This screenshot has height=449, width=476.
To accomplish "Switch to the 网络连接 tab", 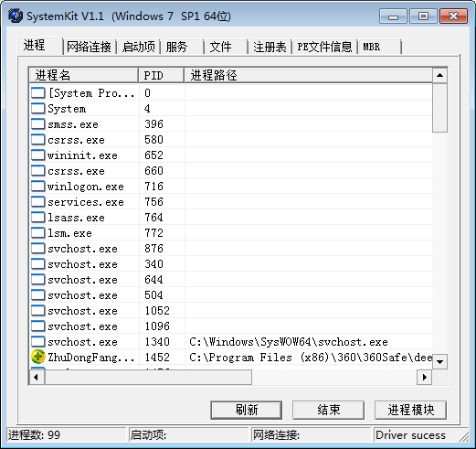I will 89,47.
